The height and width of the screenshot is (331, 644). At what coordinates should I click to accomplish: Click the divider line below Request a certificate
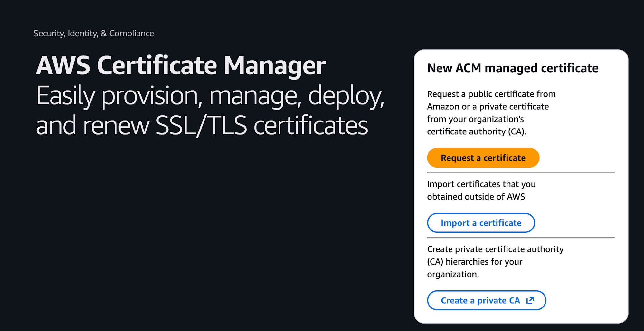(521, 172)
